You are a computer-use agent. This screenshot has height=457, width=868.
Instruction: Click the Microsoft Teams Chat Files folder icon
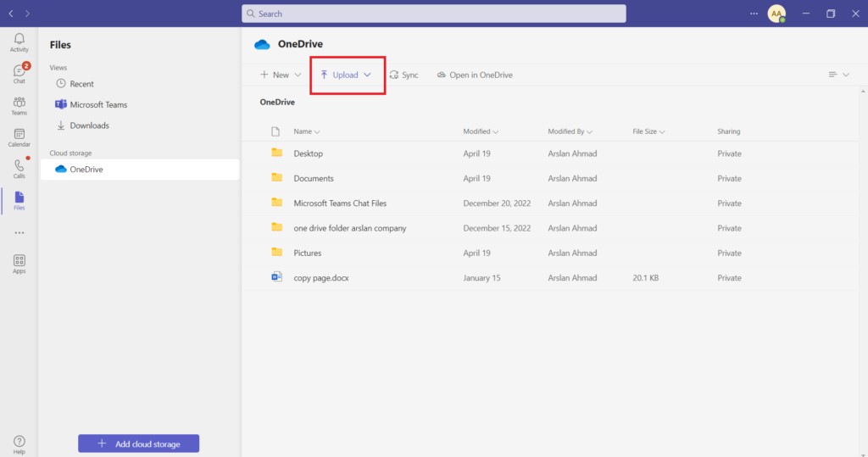point(277,203)
